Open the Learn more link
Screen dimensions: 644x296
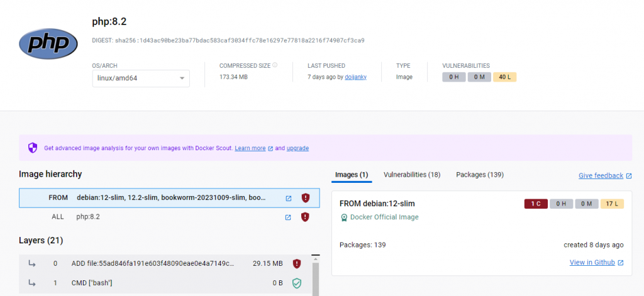[x=250, y=148]
